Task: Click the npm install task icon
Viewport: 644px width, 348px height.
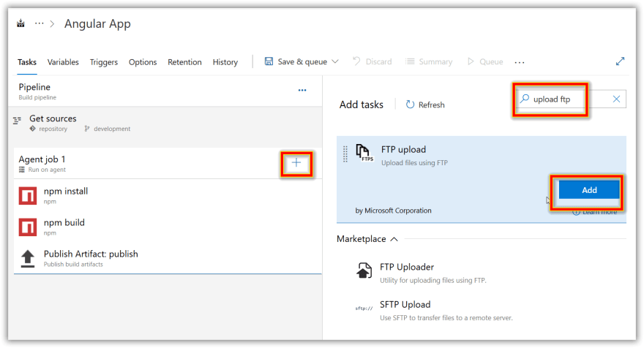Action: (x=28, y=196)
